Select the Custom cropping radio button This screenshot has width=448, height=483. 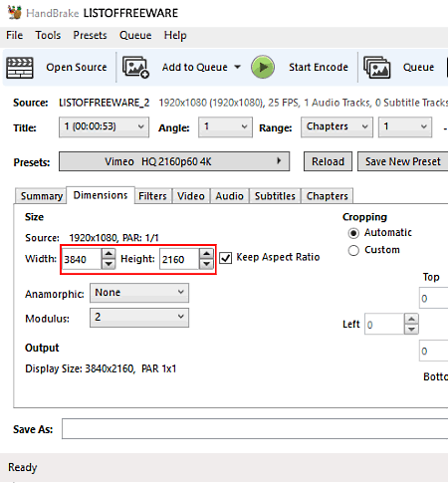[x=353, y=250]
